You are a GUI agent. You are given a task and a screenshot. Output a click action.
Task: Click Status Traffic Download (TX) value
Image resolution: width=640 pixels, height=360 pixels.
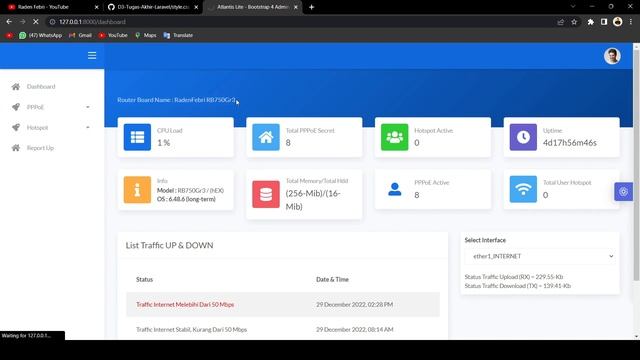coord(518,286)
